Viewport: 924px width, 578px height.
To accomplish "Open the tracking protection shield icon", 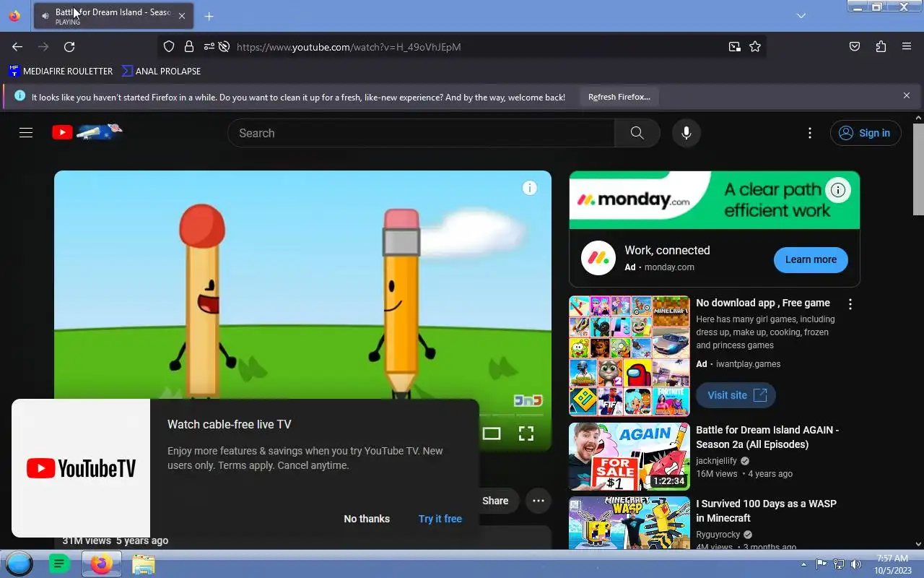I will click(x=169, y=47).
